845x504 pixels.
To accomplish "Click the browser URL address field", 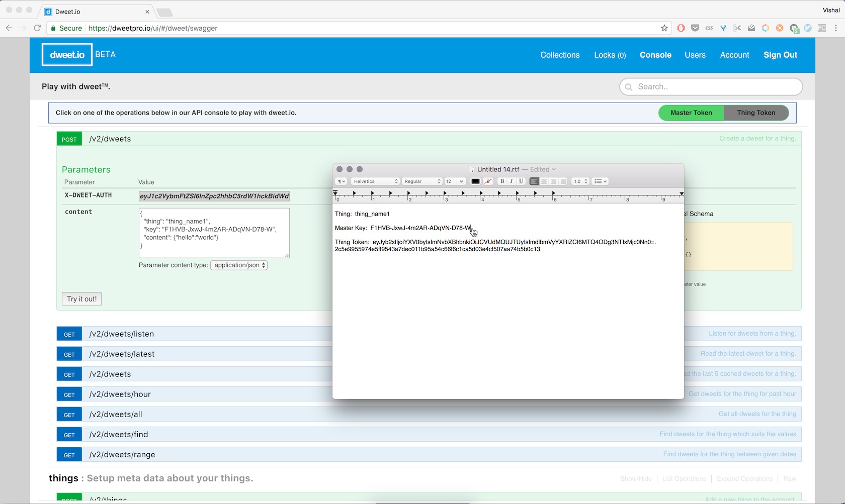I will tap(372, 28).
